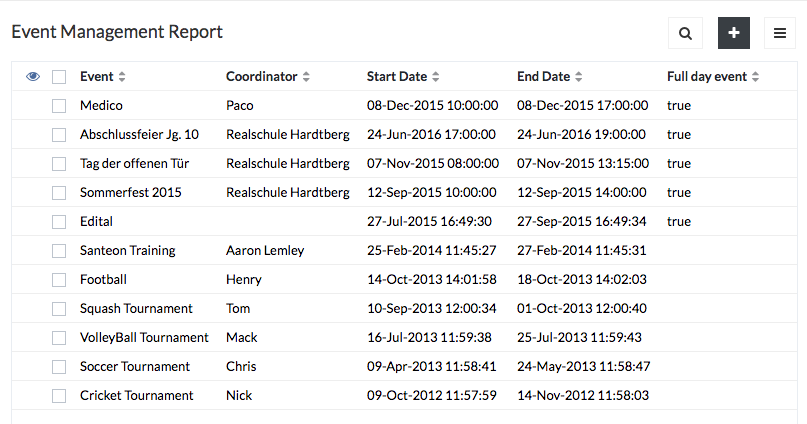The width and height of the screenshot is (807, 424).
Task: Click the Event column header
Action: pos(96,77)
